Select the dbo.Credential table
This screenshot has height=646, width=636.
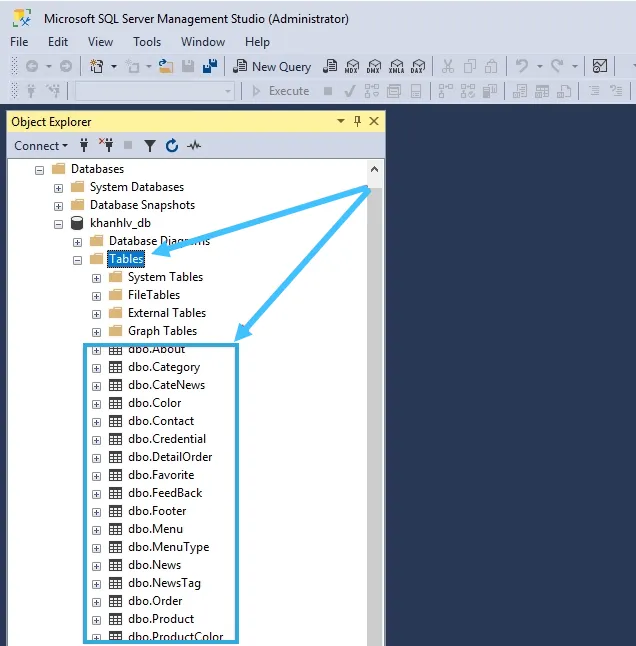167,439
